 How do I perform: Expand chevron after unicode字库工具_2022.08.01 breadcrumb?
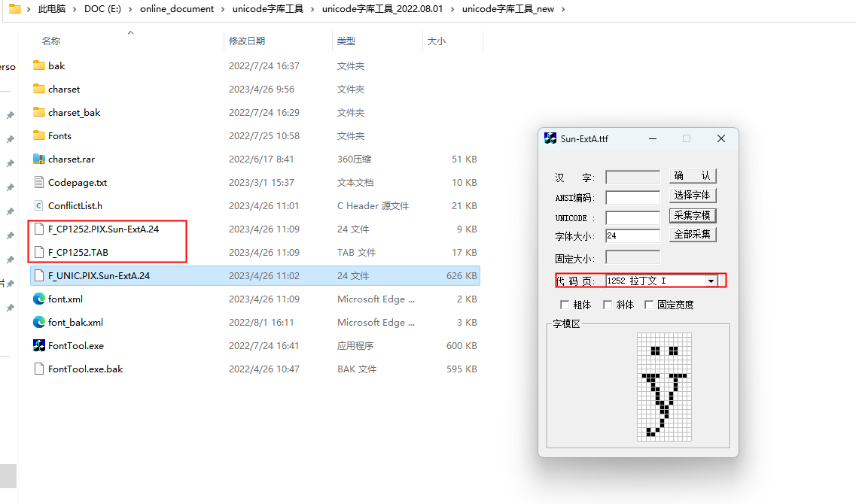tap(452, 9)
